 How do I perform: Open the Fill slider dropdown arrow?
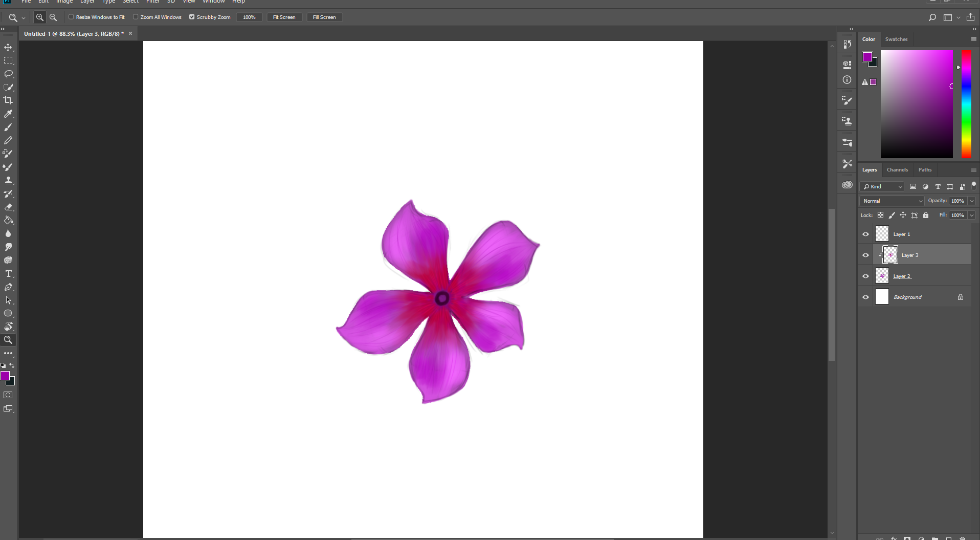[x=972, y=215]
